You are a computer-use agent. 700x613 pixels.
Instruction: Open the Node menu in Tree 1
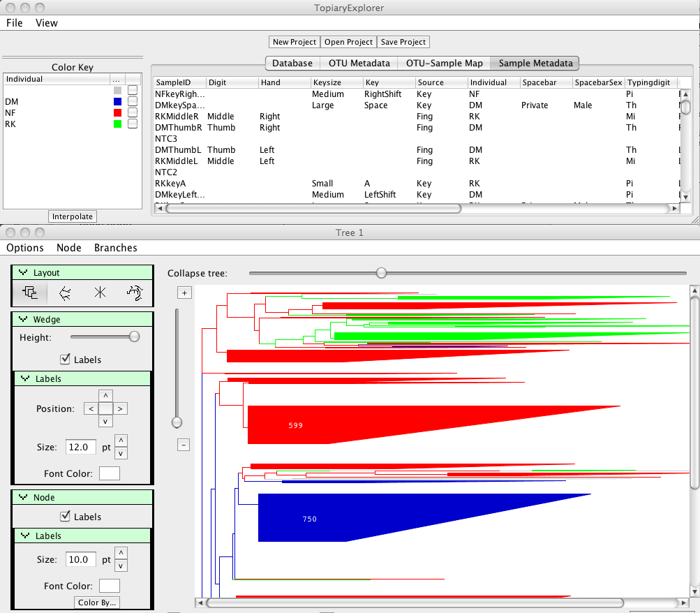(69, 248)
